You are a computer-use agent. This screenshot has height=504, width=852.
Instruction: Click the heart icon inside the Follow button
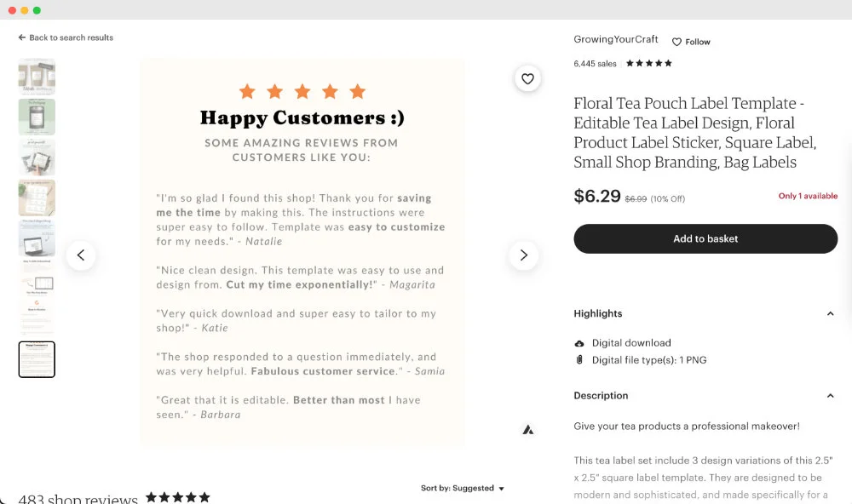pos(677,42)
